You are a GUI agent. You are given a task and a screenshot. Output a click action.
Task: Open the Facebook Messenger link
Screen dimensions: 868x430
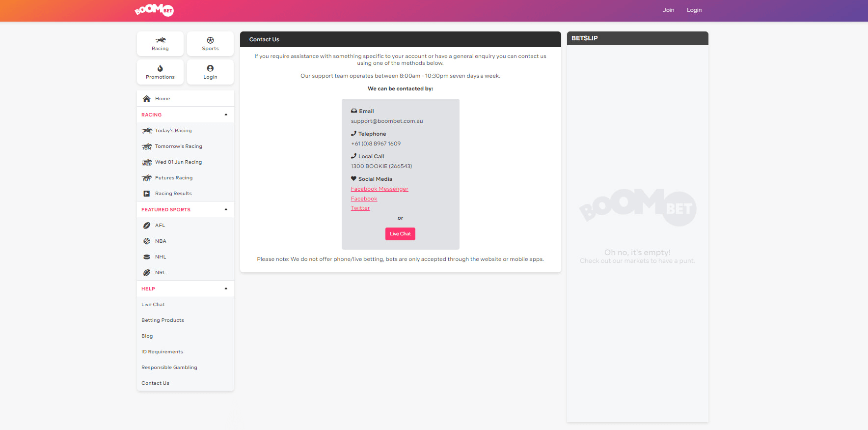tap(380, 189)
